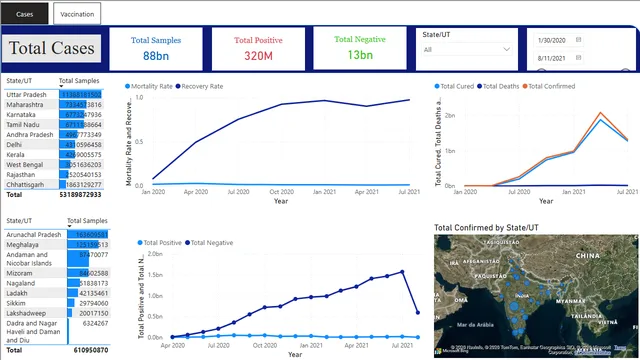The image size is (640, 360).
Task: Open the end date calendar picker icon
Action: coord(578,58)
